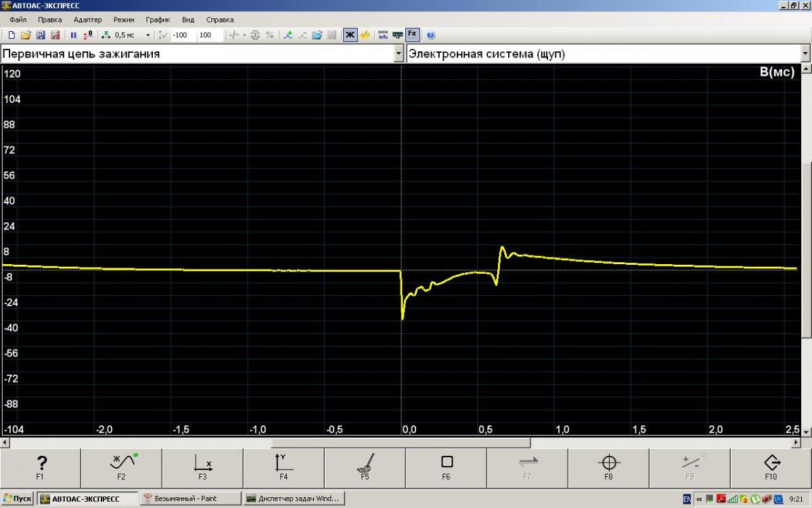Click the grayed second waveform icon
The height and width of the screenshot is (508, 812).
(x=302, y=35)
